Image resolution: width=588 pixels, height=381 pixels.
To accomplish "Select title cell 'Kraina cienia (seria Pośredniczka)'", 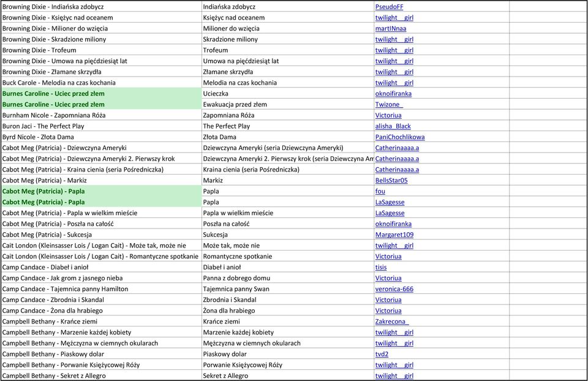I will click(288, 170).
